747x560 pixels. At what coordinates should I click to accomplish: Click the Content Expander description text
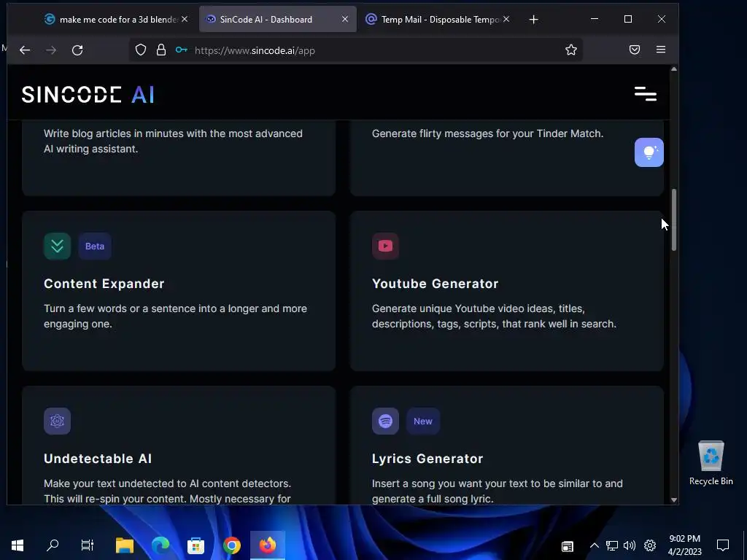pyautogui.click(x=175, y=316)
